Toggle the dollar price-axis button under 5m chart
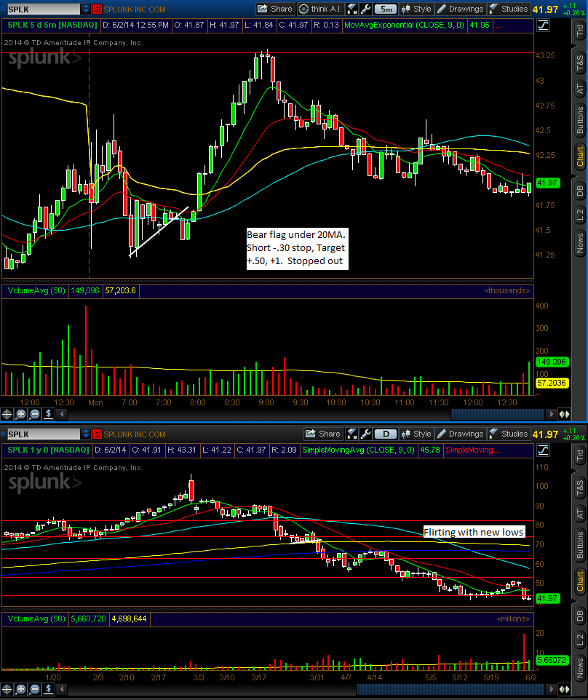The height and width of the screenshot is (700, 588). 48,414
